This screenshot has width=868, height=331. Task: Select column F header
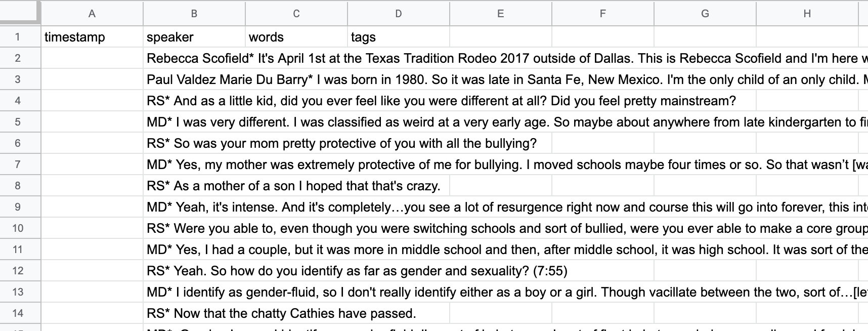point(603,14)
